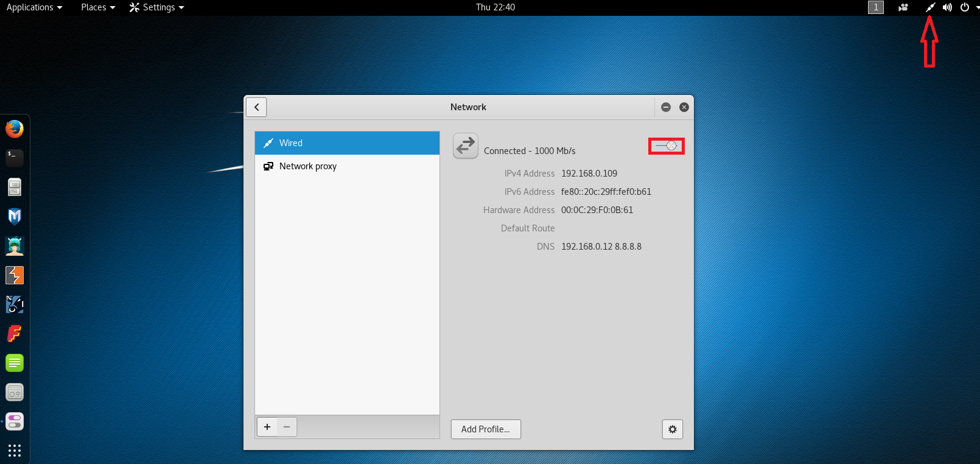
Task: Click the wired network icon in top bar
Action: click(x=929, y=7)
